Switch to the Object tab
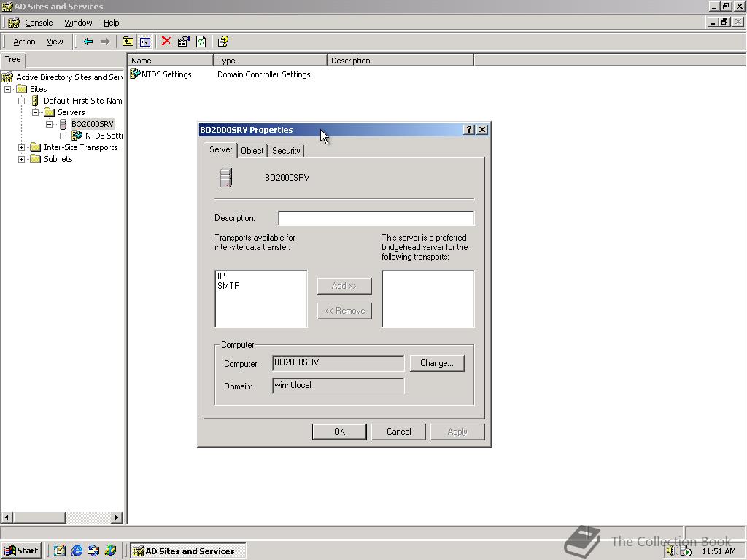Viewport: 747px width, 560px height. (252, 151)
